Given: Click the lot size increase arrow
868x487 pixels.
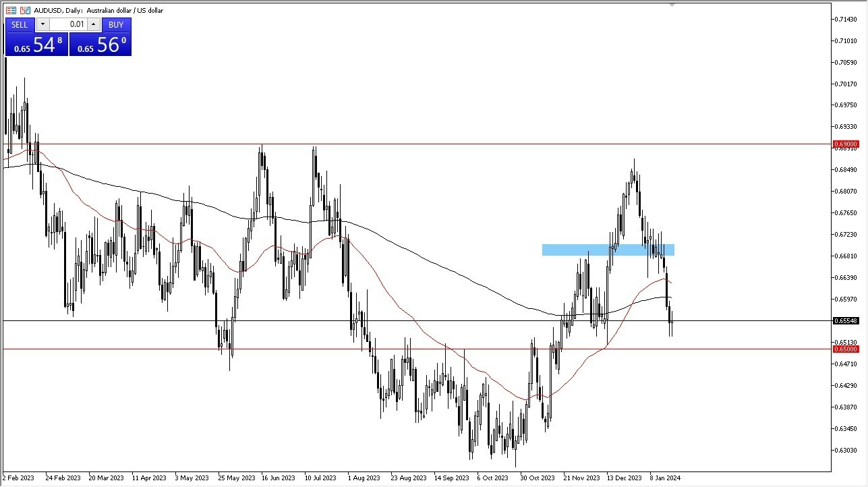Looking at the screenshot, I should pos(93,25).
